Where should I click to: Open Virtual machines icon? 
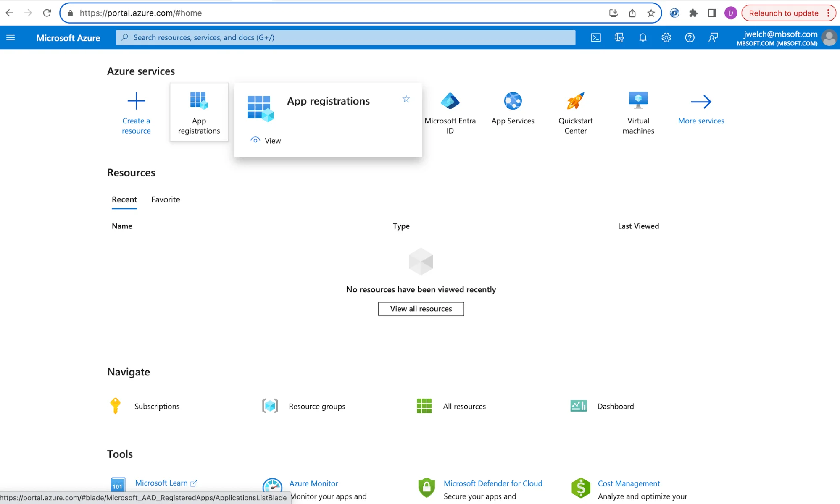coord(638,101)
